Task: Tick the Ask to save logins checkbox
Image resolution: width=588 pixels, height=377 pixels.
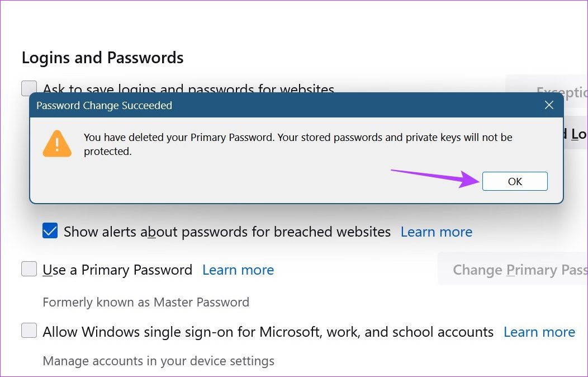Action: click(x=29, y=88)
